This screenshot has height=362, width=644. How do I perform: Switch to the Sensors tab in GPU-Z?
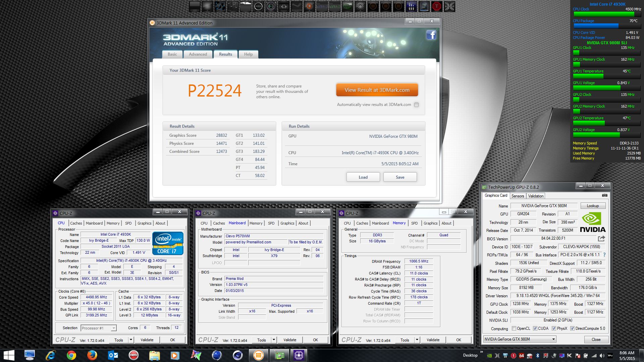[x=518, y=196]
